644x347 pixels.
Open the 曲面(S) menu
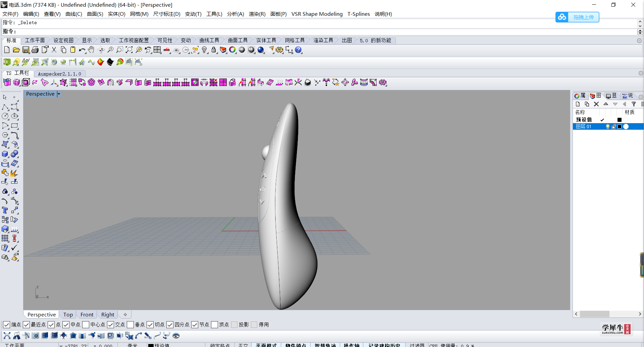pyautogui.click(x=95, y=14)
